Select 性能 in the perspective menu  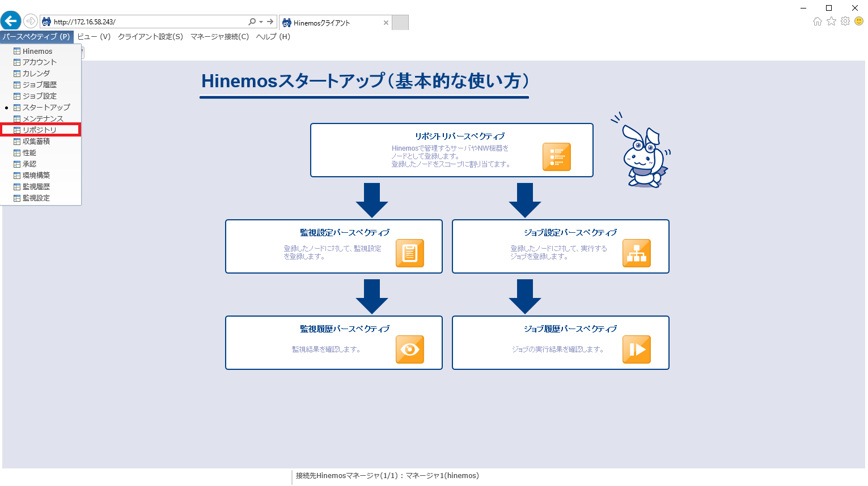pos(41,153)
